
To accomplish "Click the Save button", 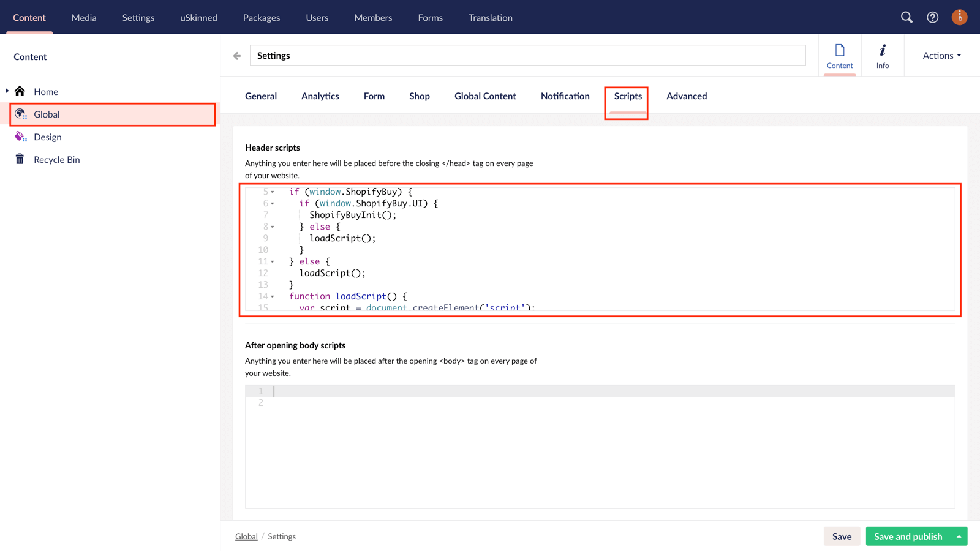I will 841,536.
